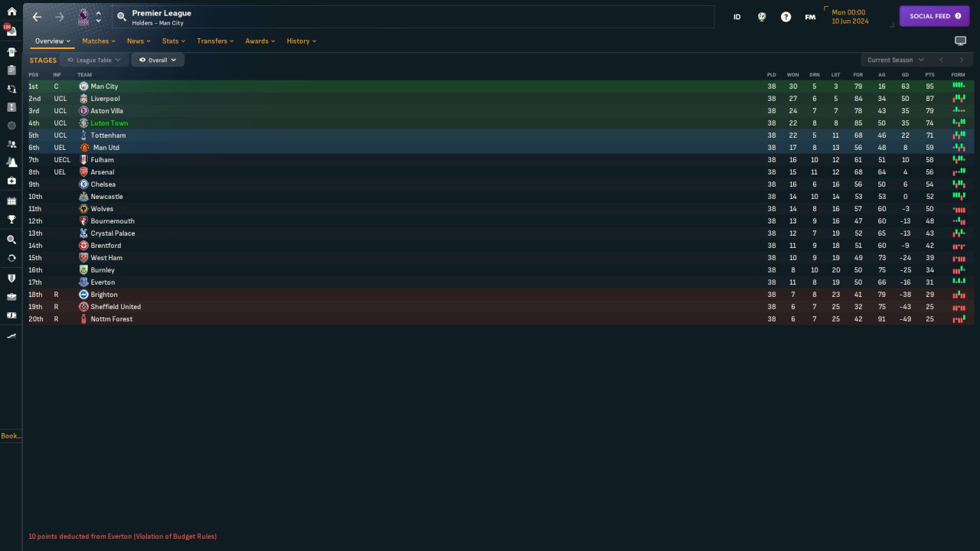Image resolution: width=980 pixels, height=551 pixels.
Task: Open the Training cones icon
Action: (x=11, y=162)
